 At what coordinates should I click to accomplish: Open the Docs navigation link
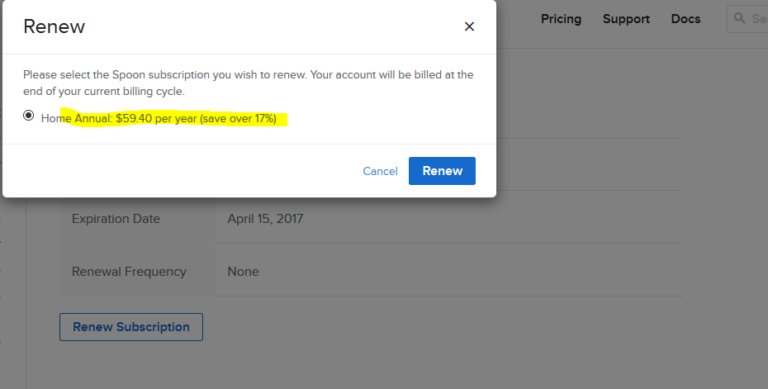pos(686,19)
